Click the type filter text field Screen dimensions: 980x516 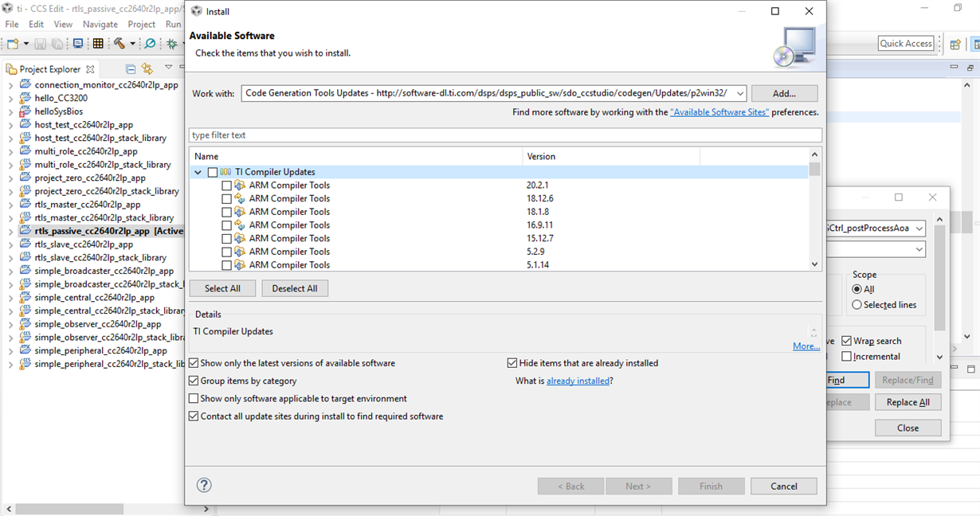point(505,135)
